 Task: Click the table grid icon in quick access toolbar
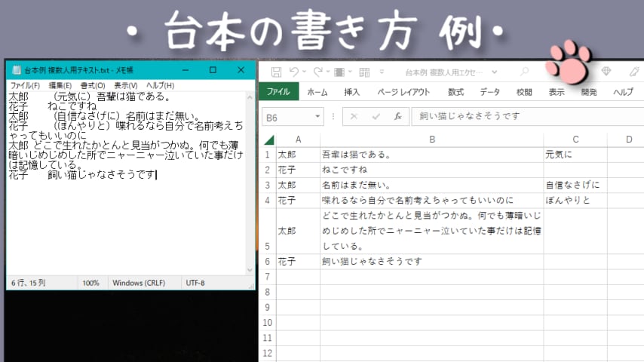coord(364,72)
